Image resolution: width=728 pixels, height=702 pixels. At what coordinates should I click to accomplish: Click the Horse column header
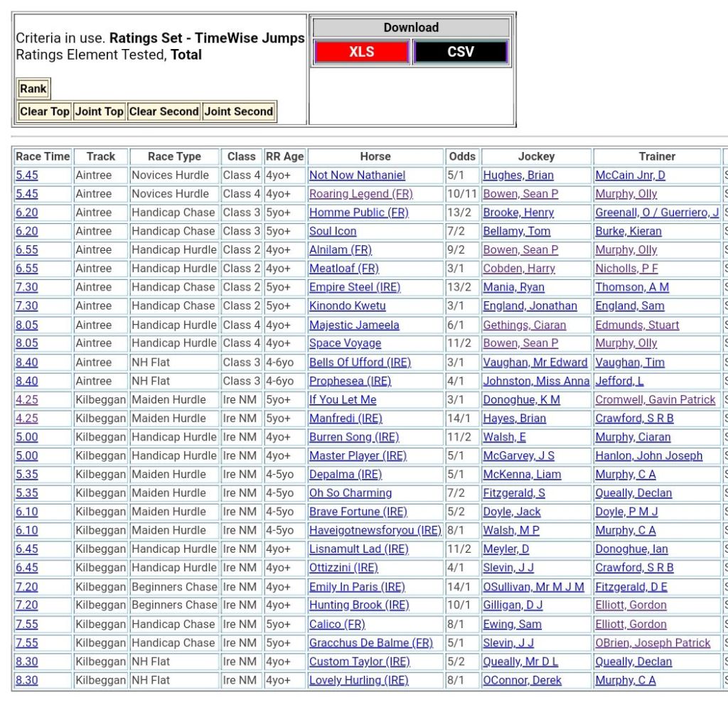[x=375, y=156]
